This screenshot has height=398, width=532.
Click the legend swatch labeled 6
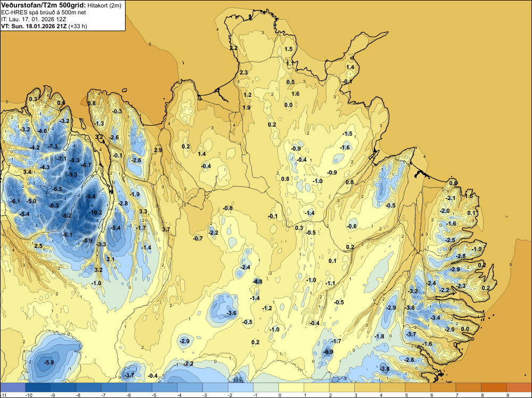pos(443,387)
